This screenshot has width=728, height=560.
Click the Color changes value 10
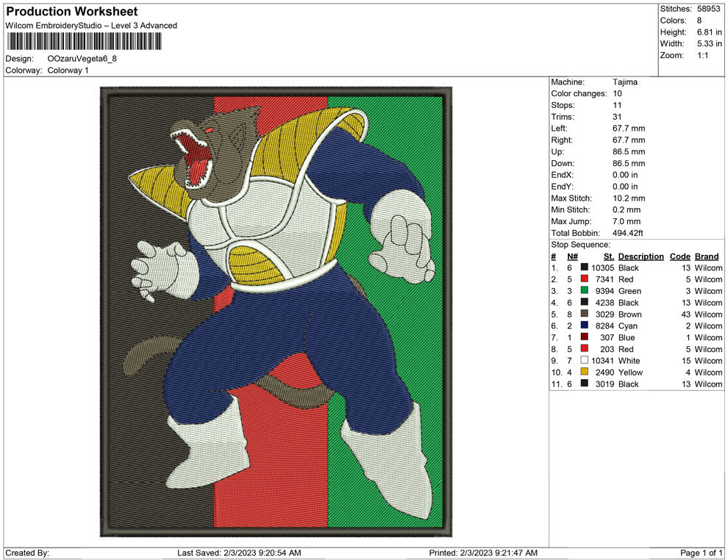pyautogui.click(x=618, y=93)
